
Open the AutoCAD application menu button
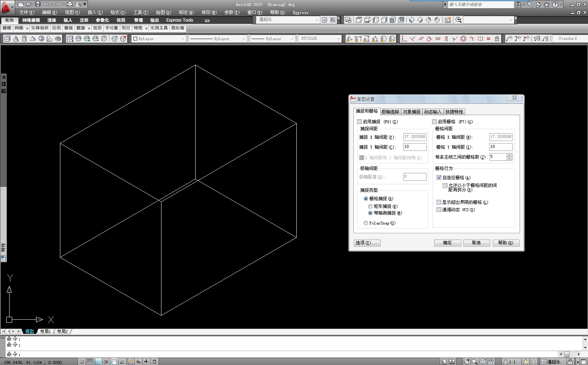tap(7, 7)
